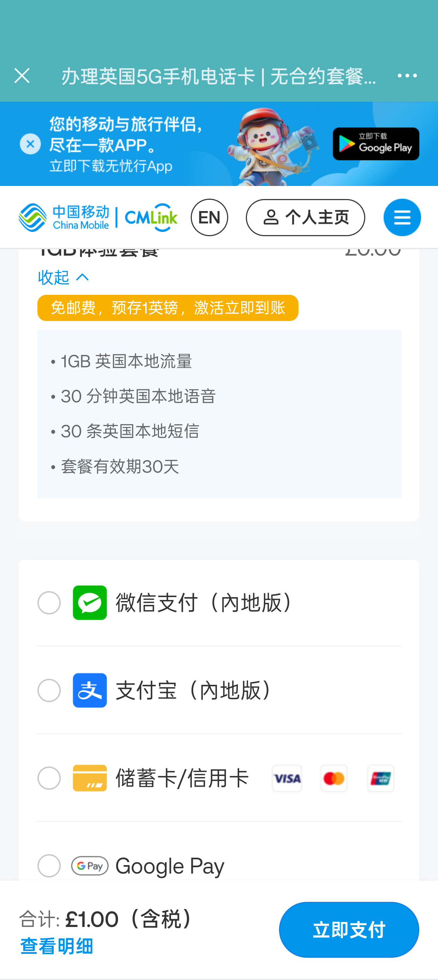This screenshot has height=980, width=438.
Task: Click the 立即支付 pay now button
Action: [349, 929]
